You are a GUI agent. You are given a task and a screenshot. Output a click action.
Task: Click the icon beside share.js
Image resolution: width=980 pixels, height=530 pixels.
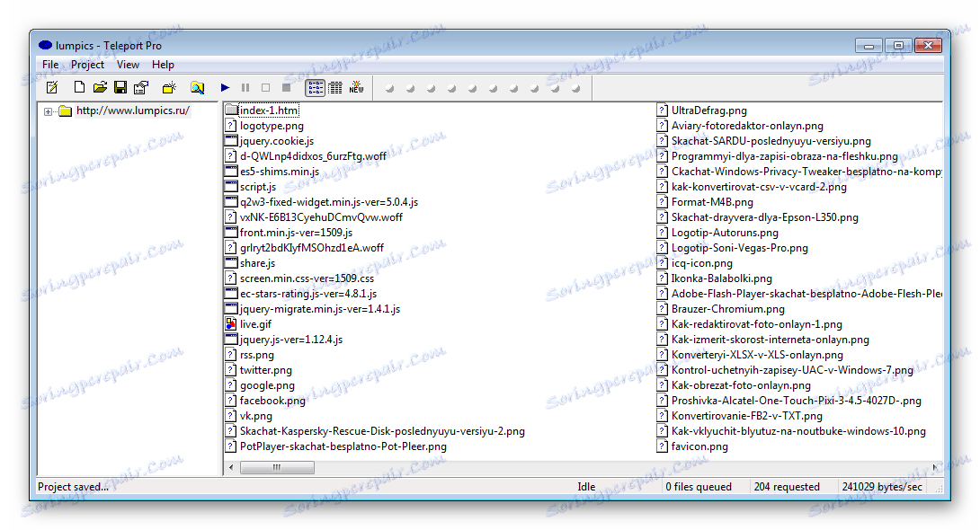coord(231,263)
